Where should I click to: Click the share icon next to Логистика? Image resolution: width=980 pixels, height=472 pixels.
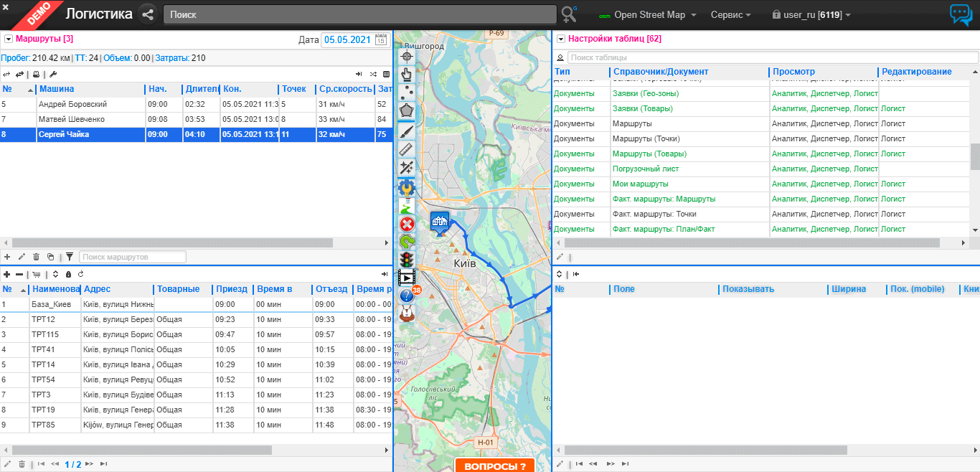click(x=148, y=14)
